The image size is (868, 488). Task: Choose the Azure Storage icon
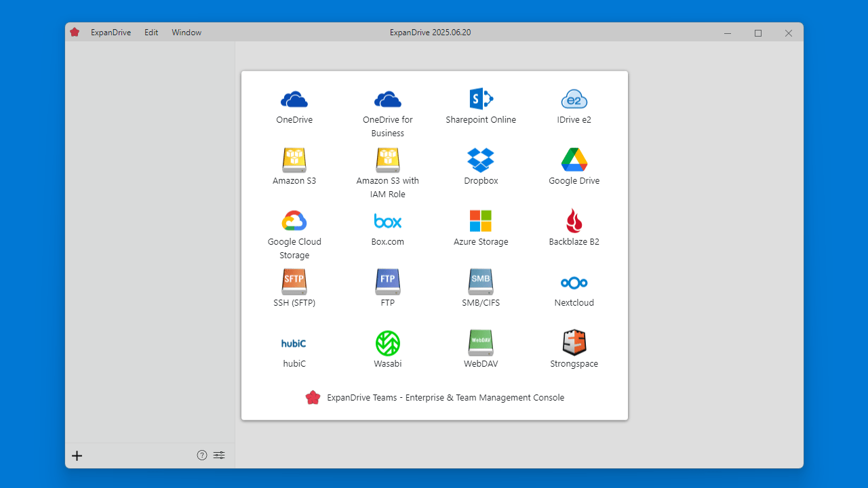(x=481, y=221)
